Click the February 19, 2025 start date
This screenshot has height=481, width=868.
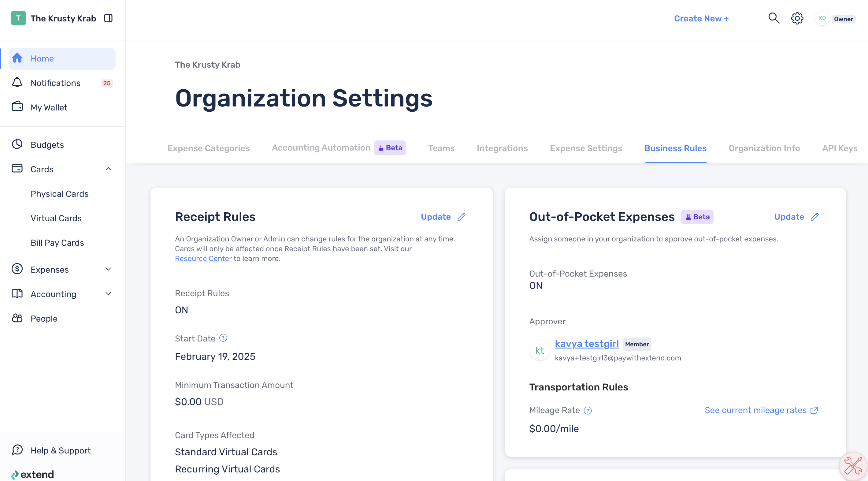click(x=215, y=356)
